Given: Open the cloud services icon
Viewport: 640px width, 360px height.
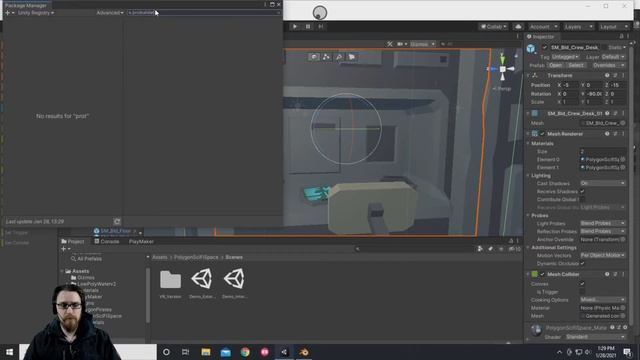Looking at the screenshot, I should (x=518, y=27).
